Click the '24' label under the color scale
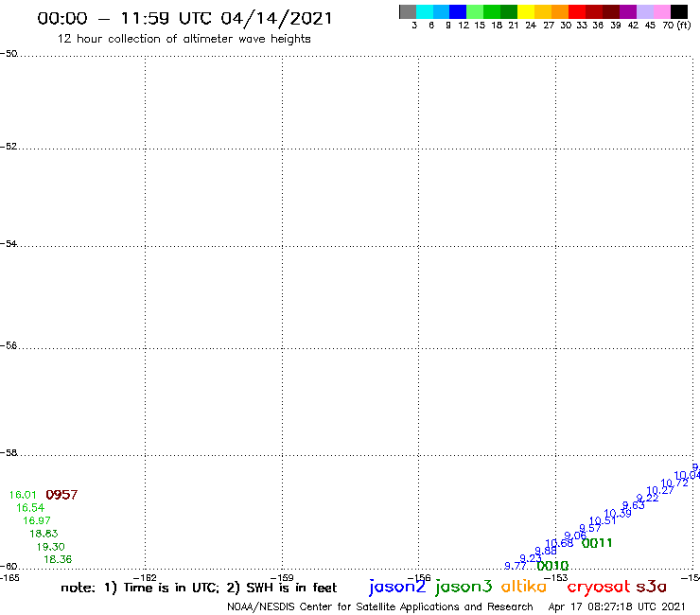700x615 pixels. click(x=531, y=26)
